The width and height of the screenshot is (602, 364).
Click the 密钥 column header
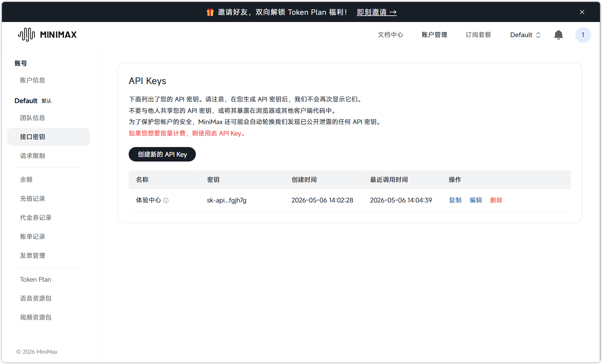(x=213, y=180)
